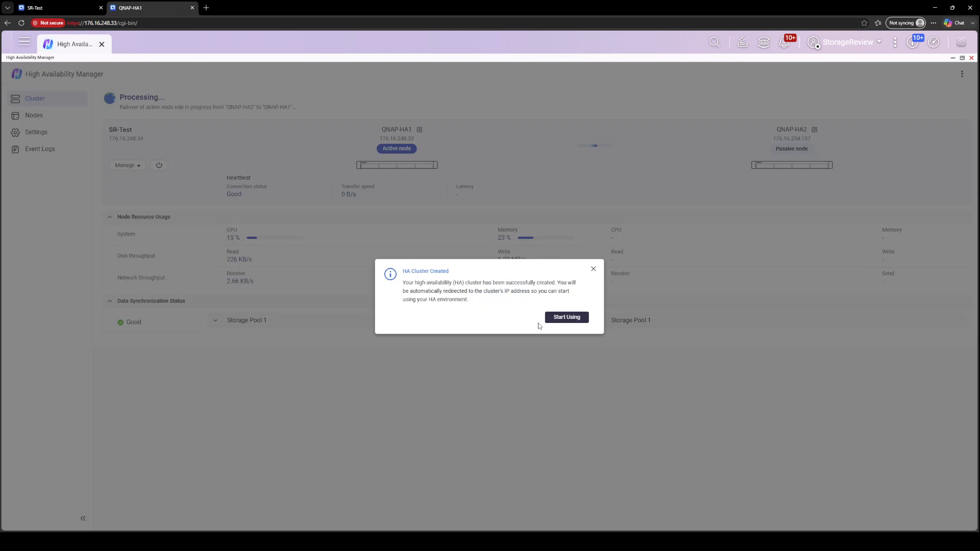Close the HA Cluster Created dialog
The width and height of the screenshot is (980, 551).
(x=593, y=269)
